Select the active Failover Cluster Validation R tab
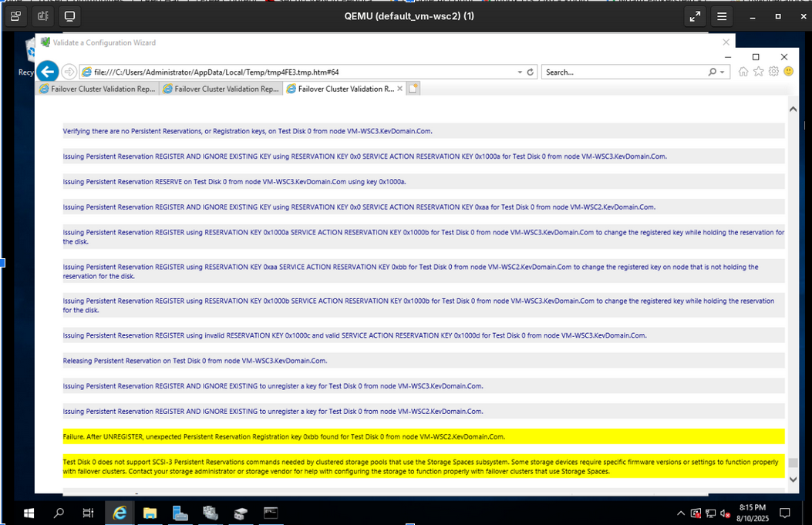Viewport: 812px width, 525px height. (x=340, y=89)
